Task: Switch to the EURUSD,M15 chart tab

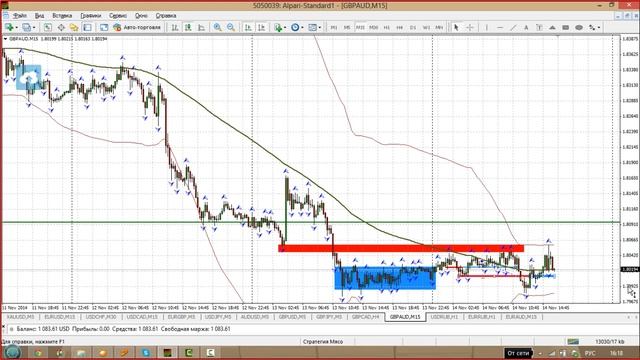Action: coord(60,317)
